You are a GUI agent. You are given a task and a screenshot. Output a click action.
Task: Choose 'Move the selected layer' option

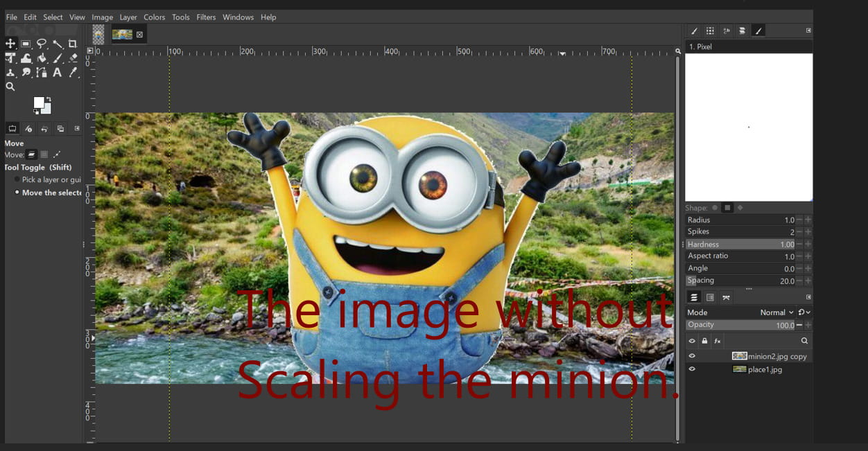pyautogui.click(x=47, y=193)
